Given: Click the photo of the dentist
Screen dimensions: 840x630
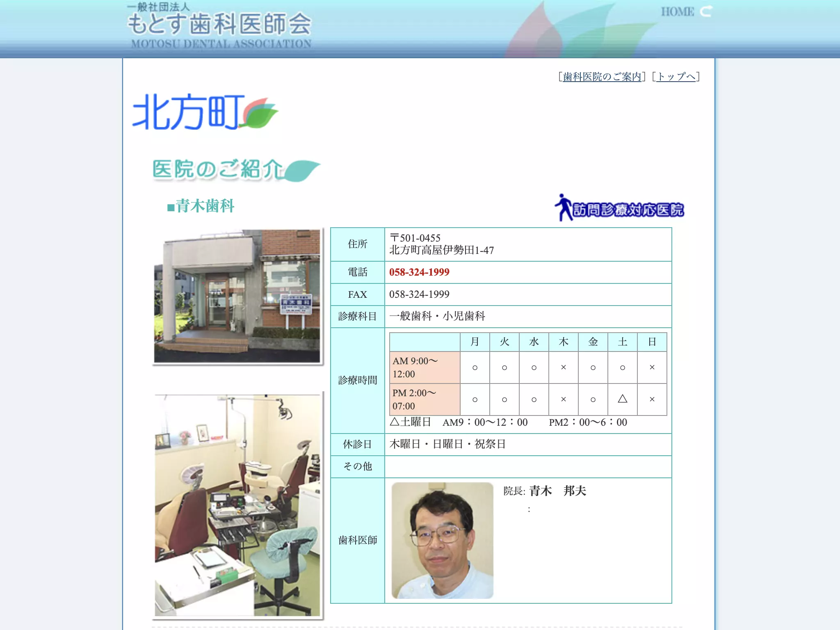Looking at the screenshot, I should click(443, 540).
